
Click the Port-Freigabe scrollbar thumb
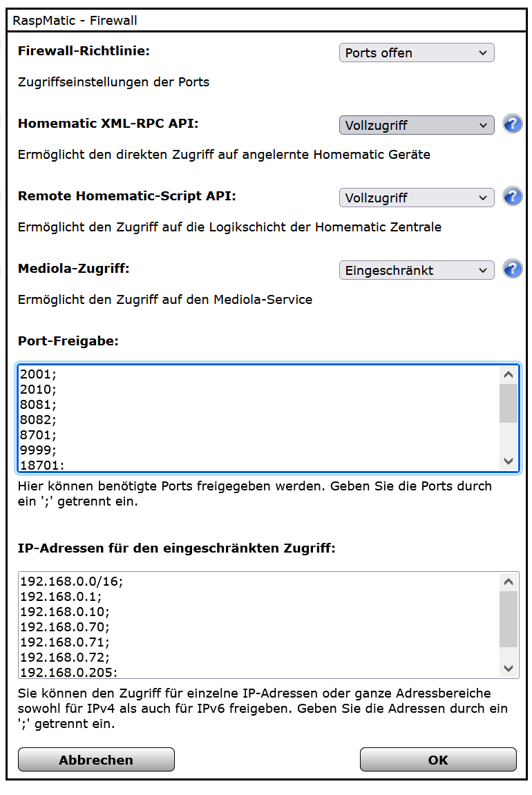pyautogui.click(x=509, y=403)
